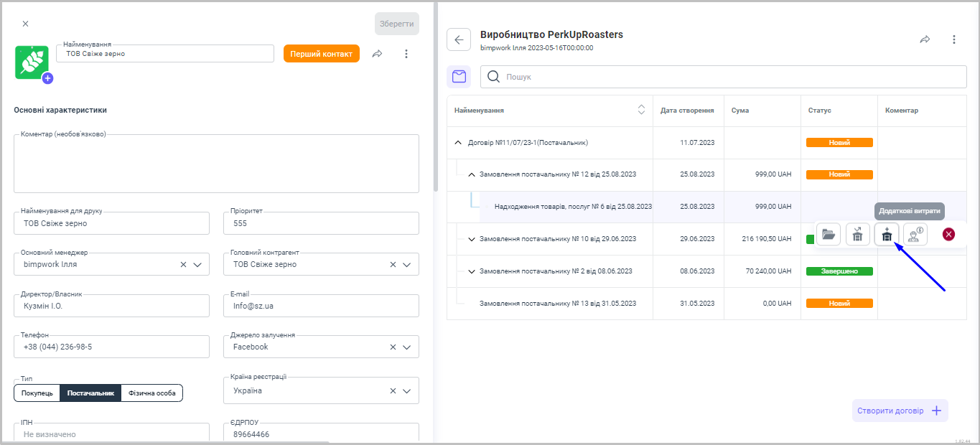980x445 pixels.
Task: Click the Створити договір button
Action: 900,411
